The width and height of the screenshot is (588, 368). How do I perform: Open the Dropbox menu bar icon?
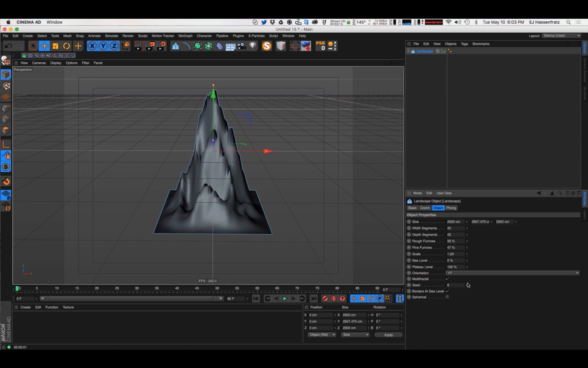tap(272, 22)
